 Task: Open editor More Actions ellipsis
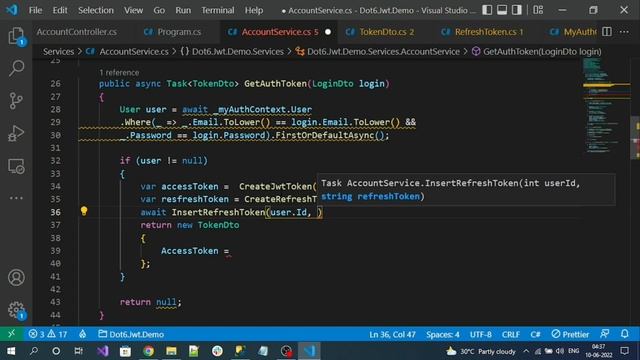click(x=624, y=32)
